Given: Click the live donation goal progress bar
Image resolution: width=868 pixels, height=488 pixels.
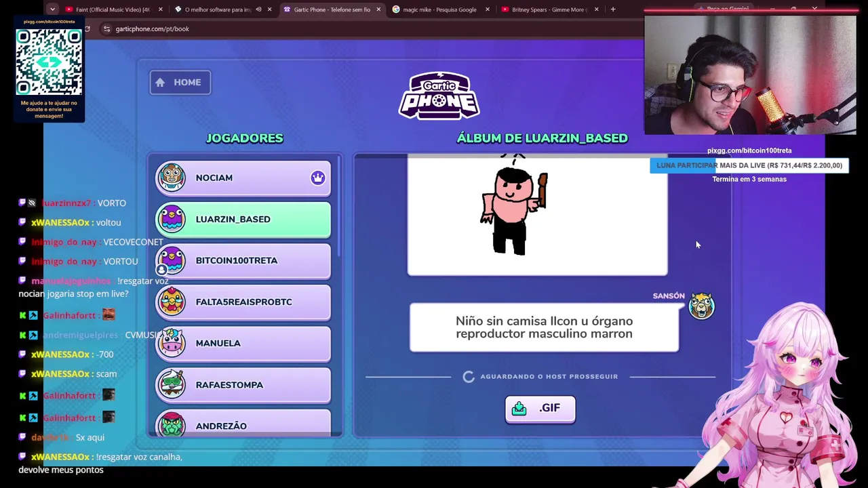Looking at the screenshot, I should pos(749,165).
